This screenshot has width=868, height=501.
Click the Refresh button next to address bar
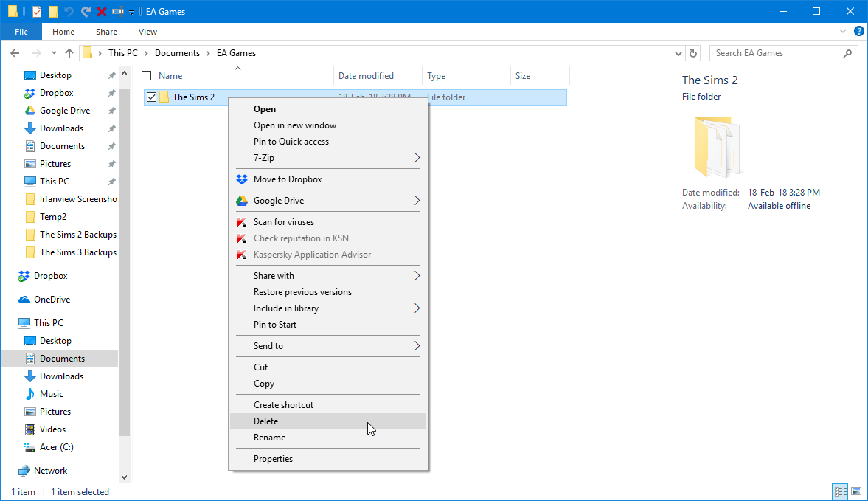click(x=692, y=53)
